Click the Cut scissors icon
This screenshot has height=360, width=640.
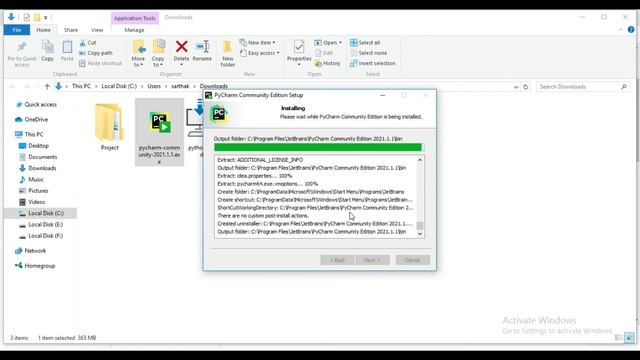(x=82, y=42)
